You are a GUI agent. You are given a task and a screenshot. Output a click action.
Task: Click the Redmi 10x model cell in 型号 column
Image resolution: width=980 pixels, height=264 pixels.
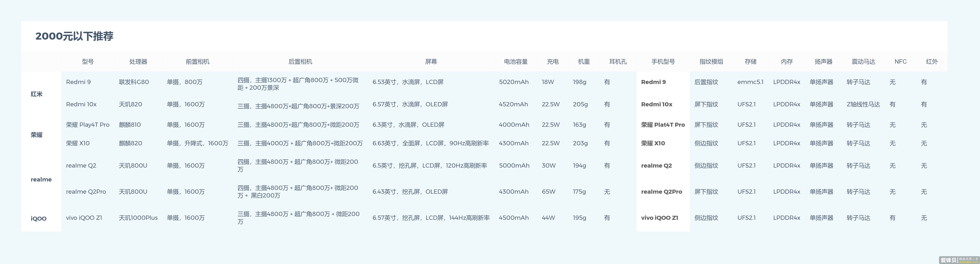(81, 104)
